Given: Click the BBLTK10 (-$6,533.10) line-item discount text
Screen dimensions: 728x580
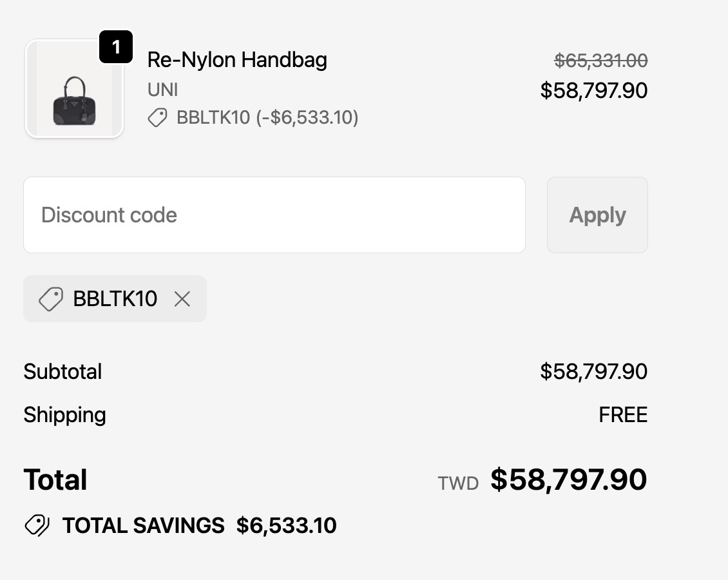Looking at the screenshot, I should coord(267,118).
